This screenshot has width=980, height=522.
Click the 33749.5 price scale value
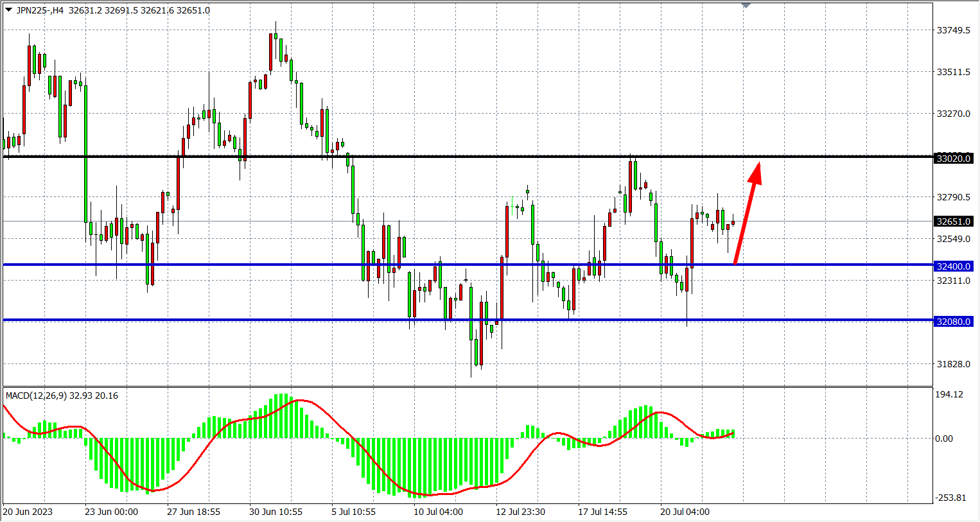(953, 30)
